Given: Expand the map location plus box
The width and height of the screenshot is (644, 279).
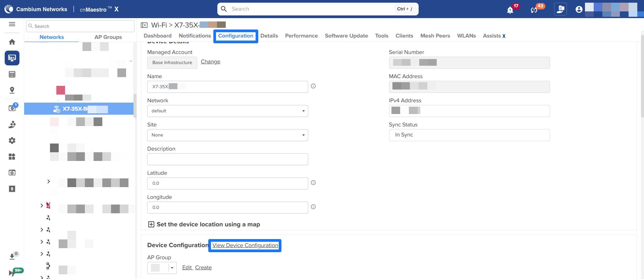Looking at the screenshot, I should tap(151, 224).
